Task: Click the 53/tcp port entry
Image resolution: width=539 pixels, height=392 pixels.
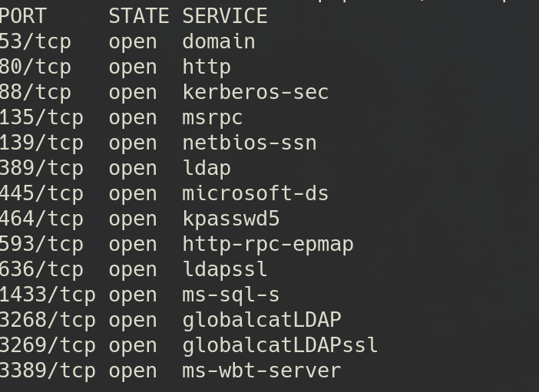Action: (x=35, y=41)
